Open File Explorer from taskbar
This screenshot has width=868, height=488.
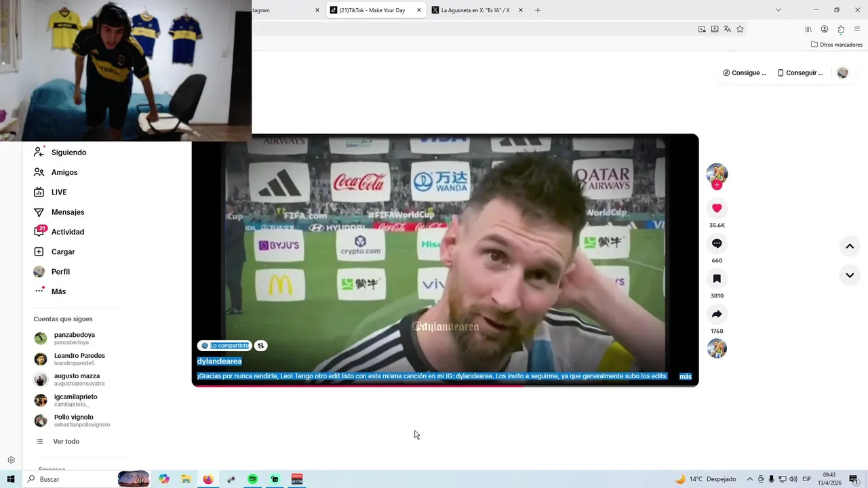[186, 479]
